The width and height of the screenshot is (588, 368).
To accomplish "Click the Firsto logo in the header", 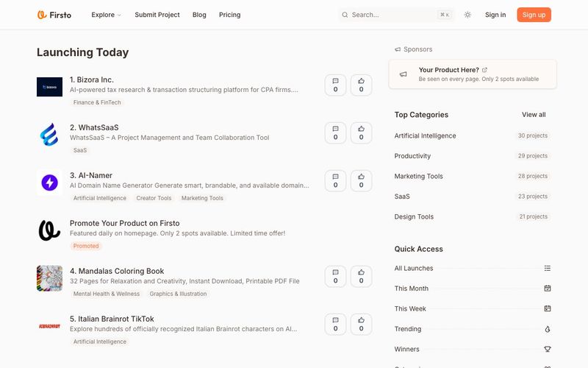I will pos(54,15).
